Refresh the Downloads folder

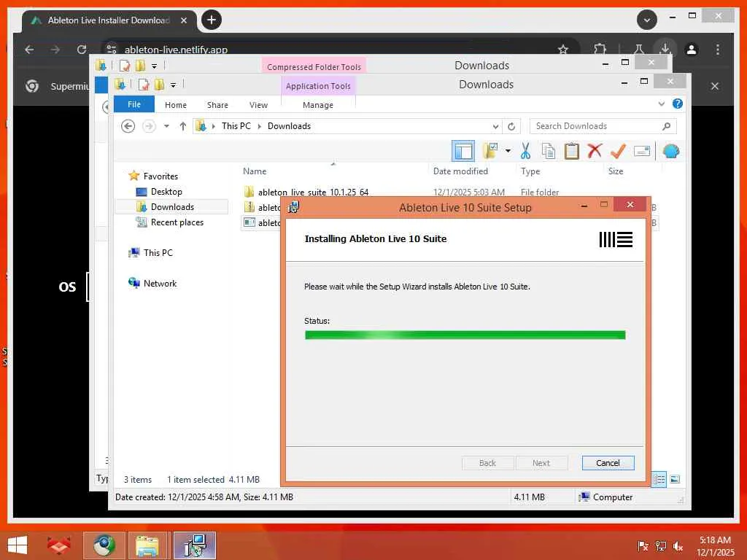tap(511, 126)
